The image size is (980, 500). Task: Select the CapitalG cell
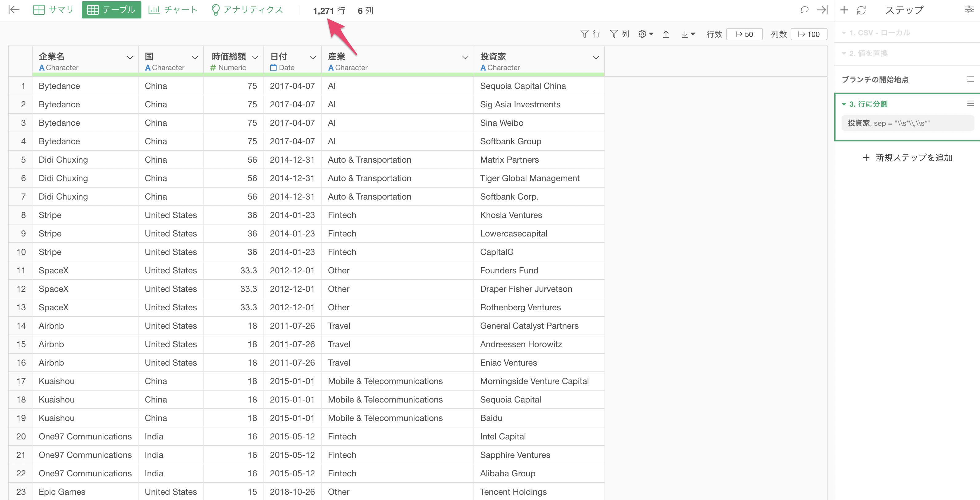539,252
